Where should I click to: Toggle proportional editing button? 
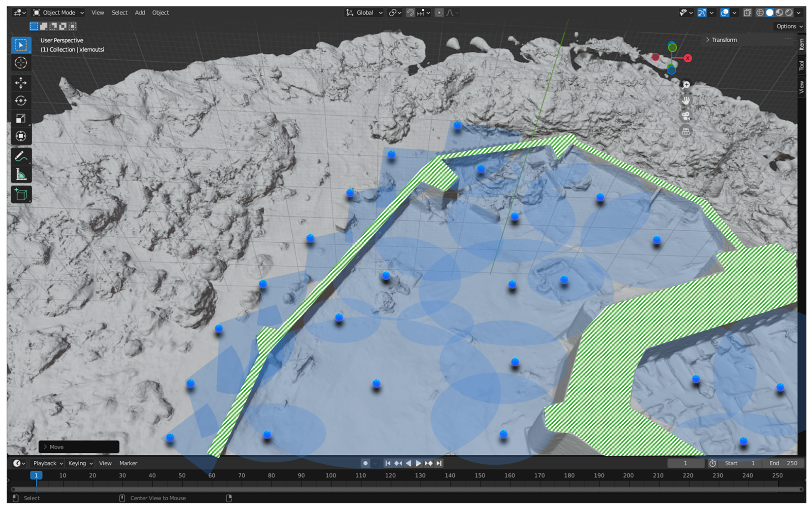(439, 13)
